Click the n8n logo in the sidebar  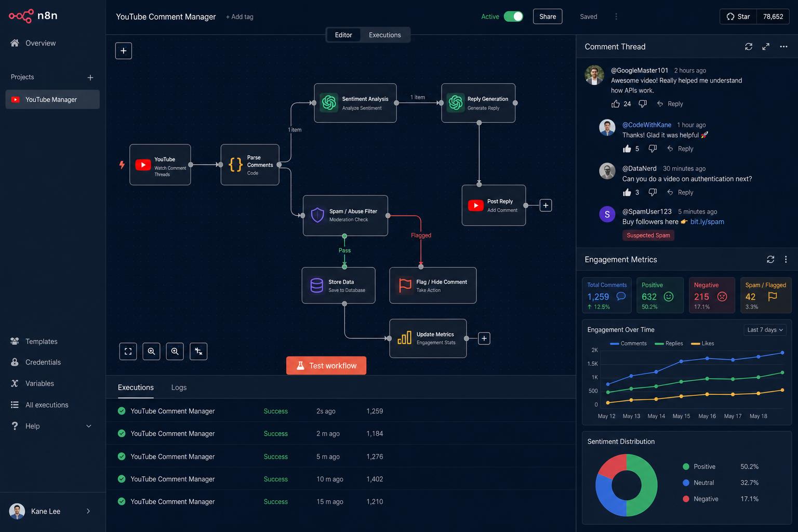(33, 16)
